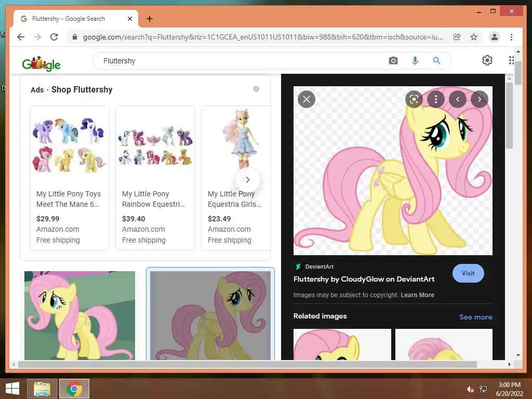532x399 pixels.
Task: Open the Equestria Girls doll image
Action: click(x=241, y=139)
